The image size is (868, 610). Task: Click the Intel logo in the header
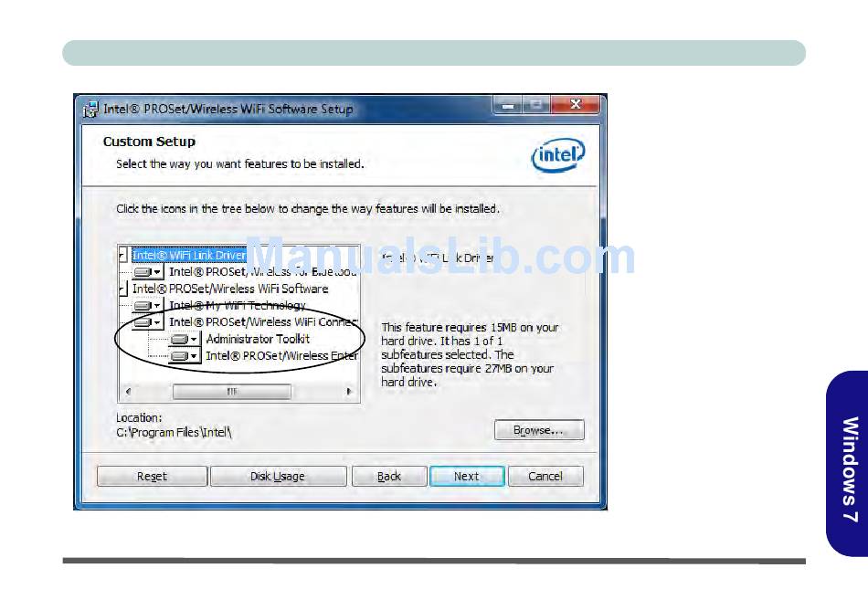click(558, 155)
